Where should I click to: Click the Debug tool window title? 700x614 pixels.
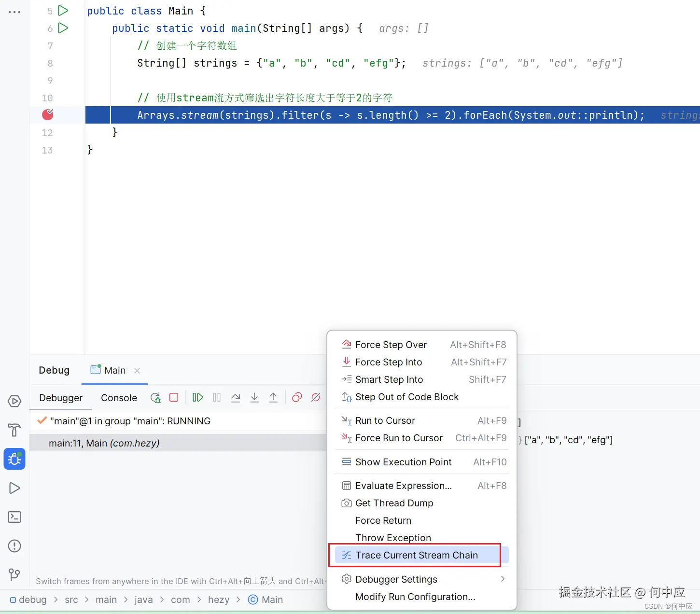[x=54, y=370]
